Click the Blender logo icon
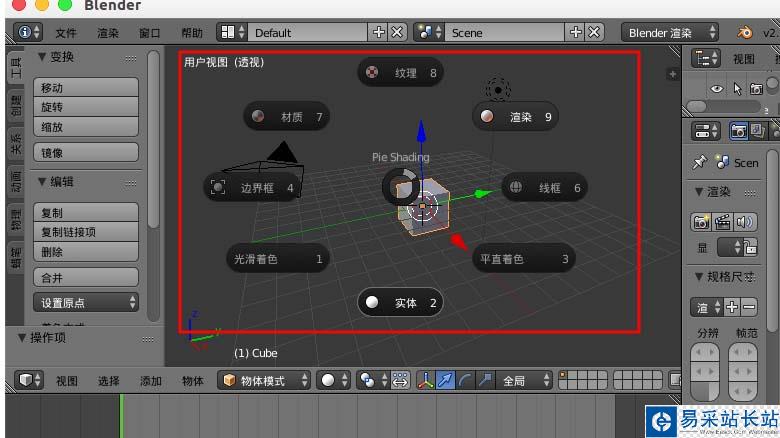Screen dimensions: 780x438 (745, 33)
